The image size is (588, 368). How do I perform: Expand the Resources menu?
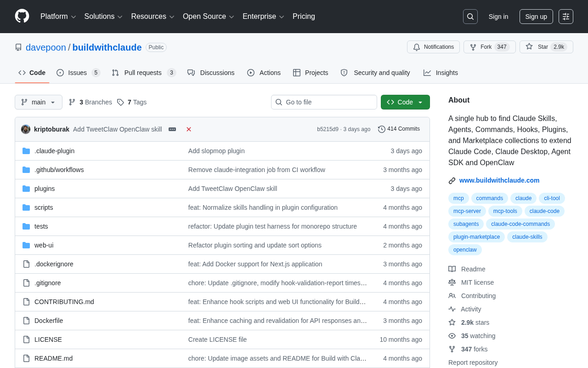153,17
